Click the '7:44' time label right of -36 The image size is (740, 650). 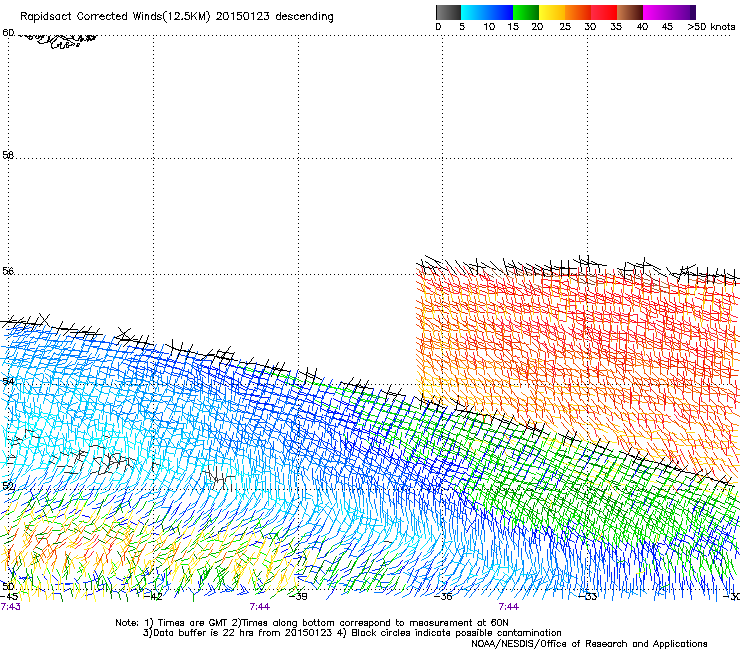tap(509, 607)
